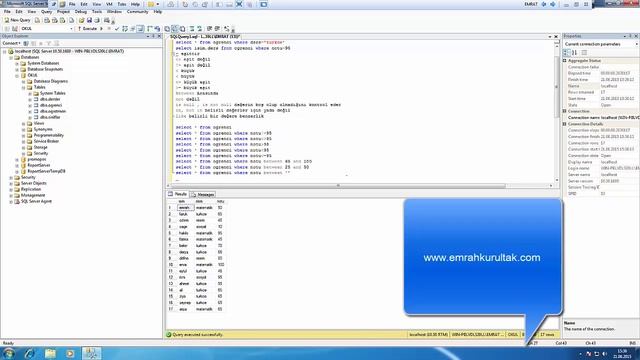Expand the Database Snapshots folder

[17, 69]
